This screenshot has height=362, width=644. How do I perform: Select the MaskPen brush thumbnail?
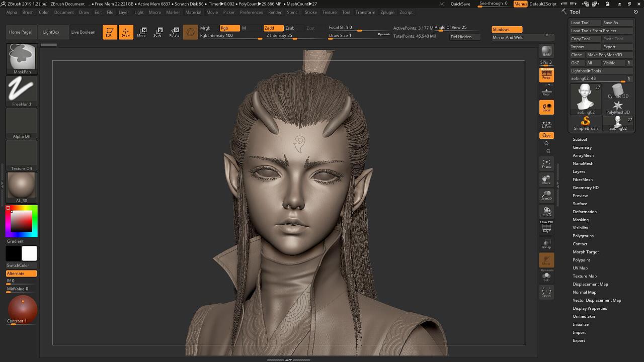coord(22,58)
